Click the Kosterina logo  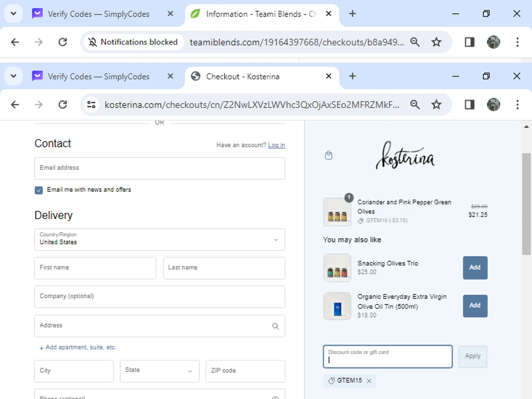[x=405, y=155]
